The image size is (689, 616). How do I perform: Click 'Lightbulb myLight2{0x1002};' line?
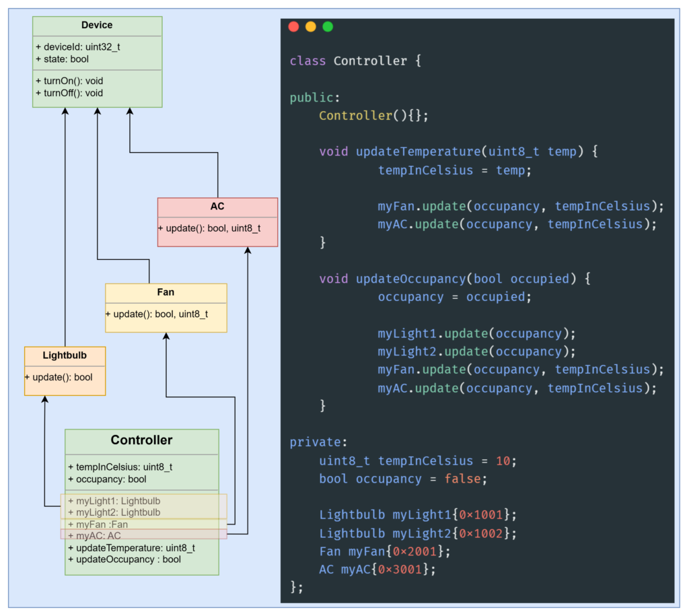[418, 533]
